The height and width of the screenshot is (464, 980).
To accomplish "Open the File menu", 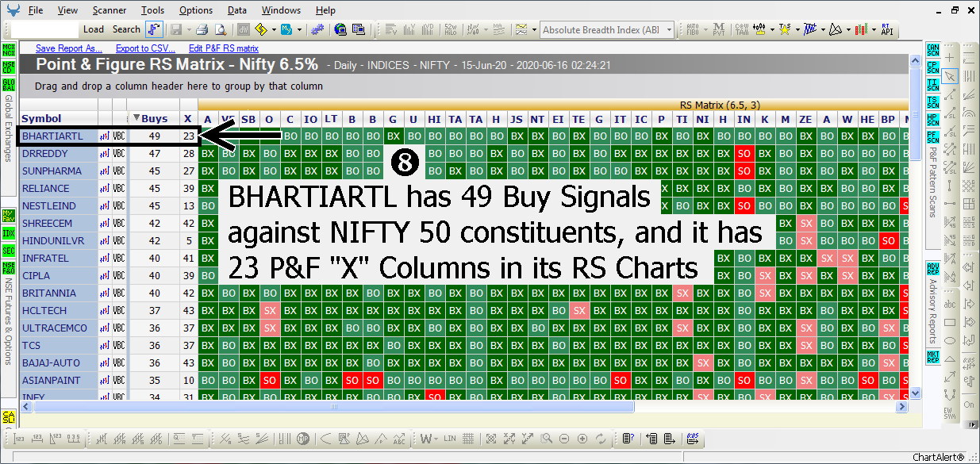I will [36, 10].
